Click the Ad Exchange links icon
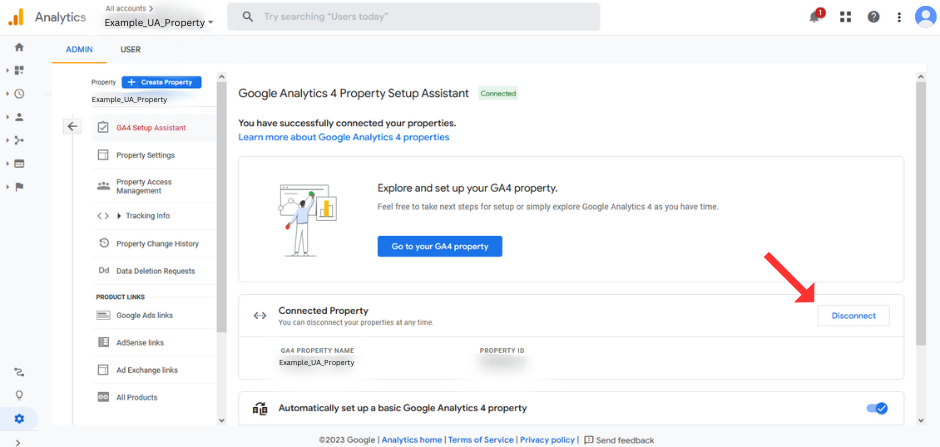Viewport: 940px width, 447px height. point(103,370)
